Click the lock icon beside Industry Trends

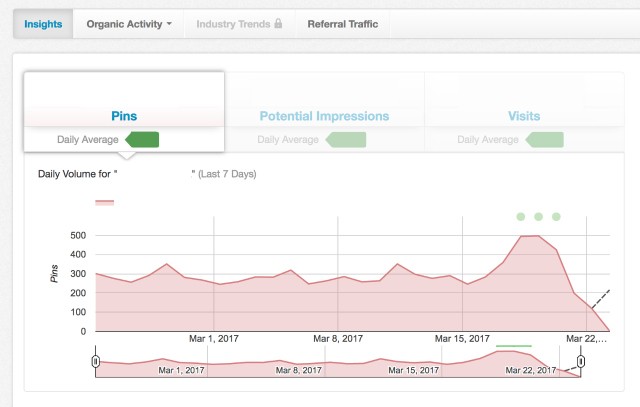coord(278,24)
